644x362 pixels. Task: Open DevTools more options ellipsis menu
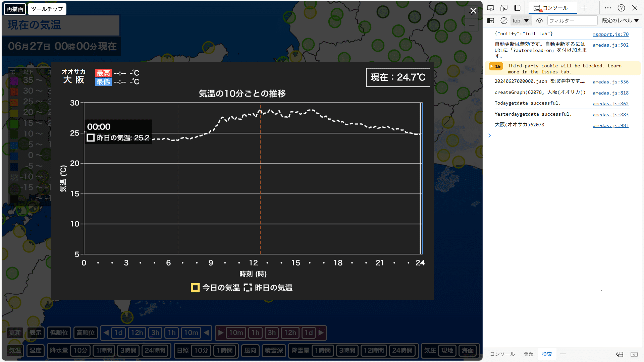click(x=608, y=8)
